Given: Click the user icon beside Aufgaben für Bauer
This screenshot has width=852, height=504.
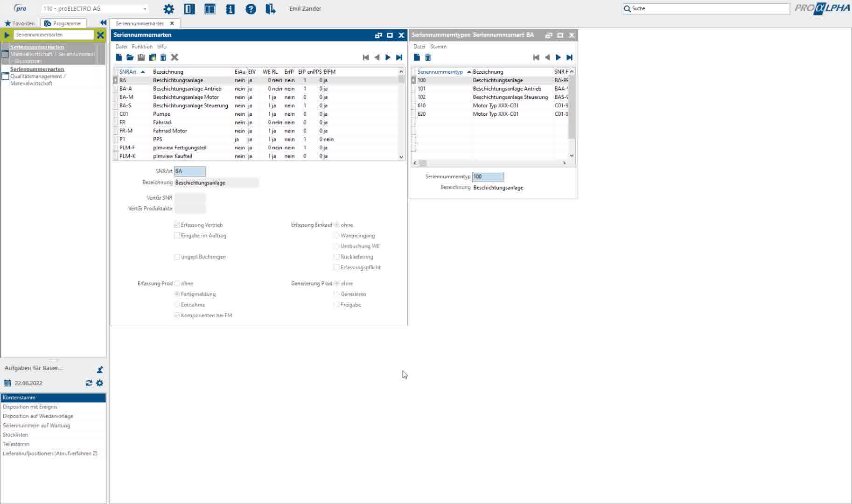Looking at the screenshot, I should 100,370.
